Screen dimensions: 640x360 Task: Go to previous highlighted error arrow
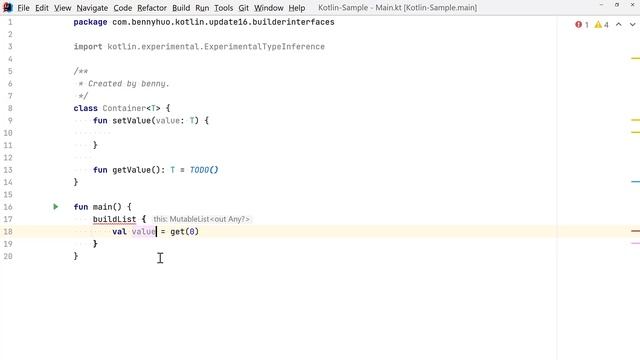619,25
